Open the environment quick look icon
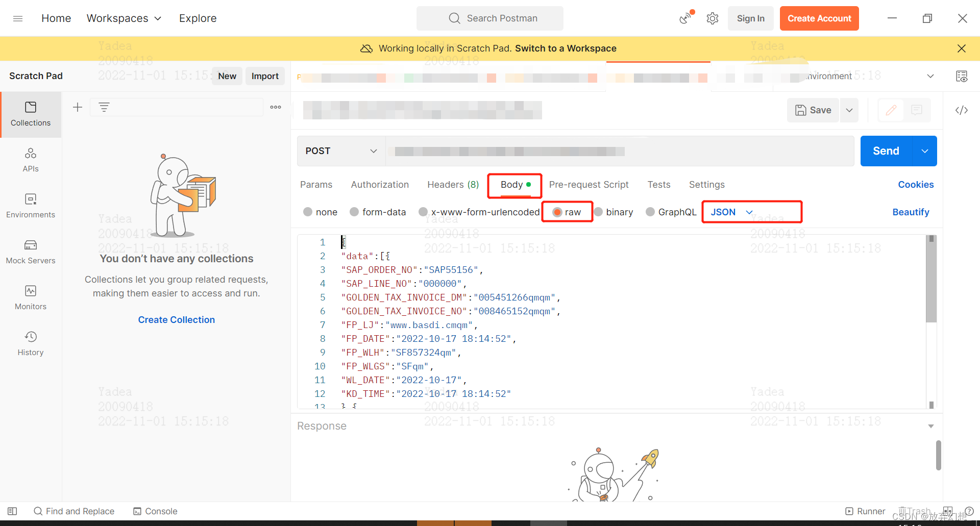 coord(962,77)
